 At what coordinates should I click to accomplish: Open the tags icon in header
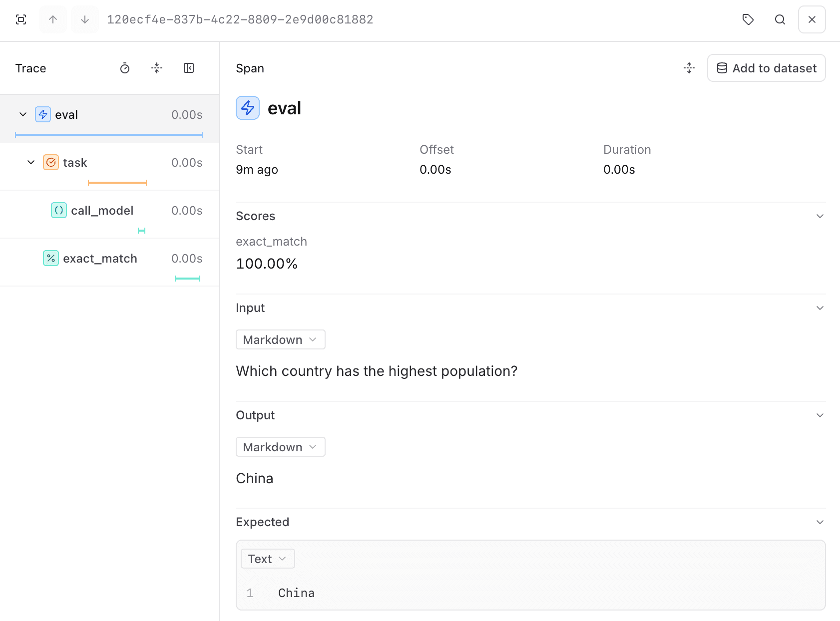(x=748, y=19)
